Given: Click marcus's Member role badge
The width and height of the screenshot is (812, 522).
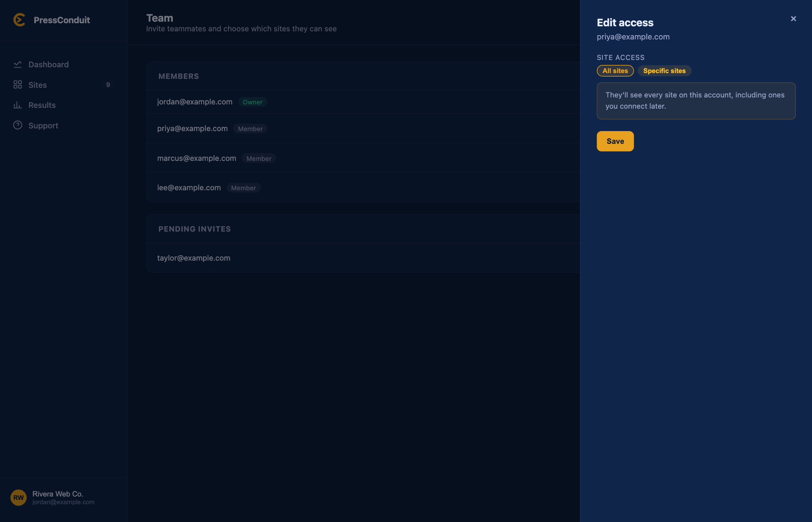Looking at the screenshot, I should click(x=259, y=159).
